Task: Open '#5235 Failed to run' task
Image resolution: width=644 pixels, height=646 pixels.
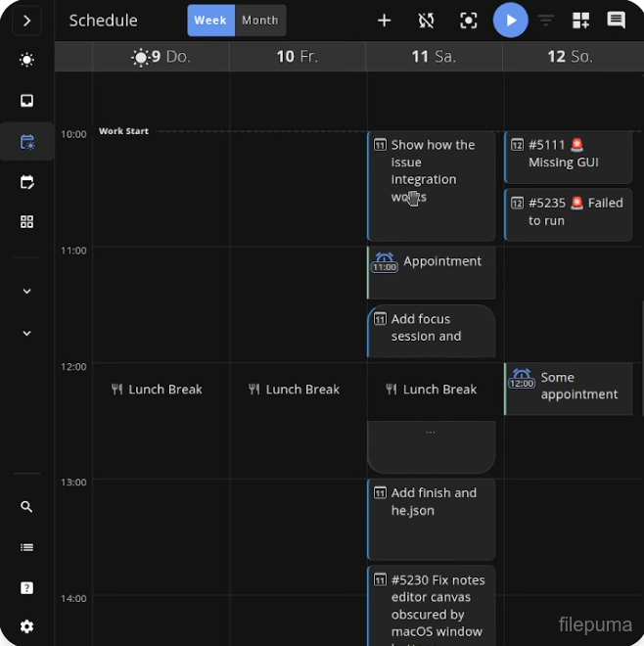Action: point(568,212)
